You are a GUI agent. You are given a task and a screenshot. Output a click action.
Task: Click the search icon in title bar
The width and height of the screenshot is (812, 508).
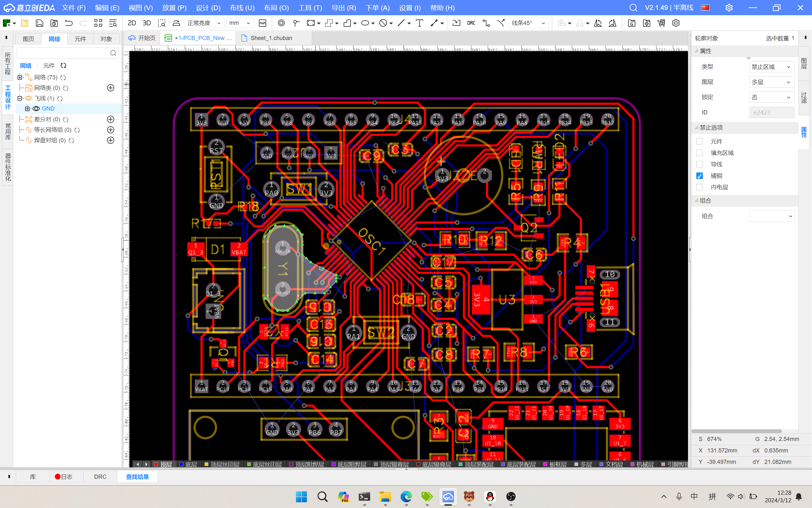coord(633,8)
